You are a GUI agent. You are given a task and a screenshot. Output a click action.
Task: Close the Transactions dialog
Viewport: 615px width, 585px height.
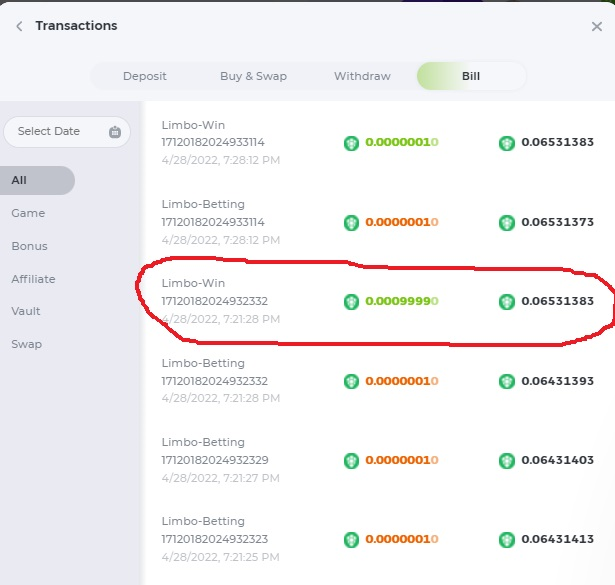pos(597,27)
